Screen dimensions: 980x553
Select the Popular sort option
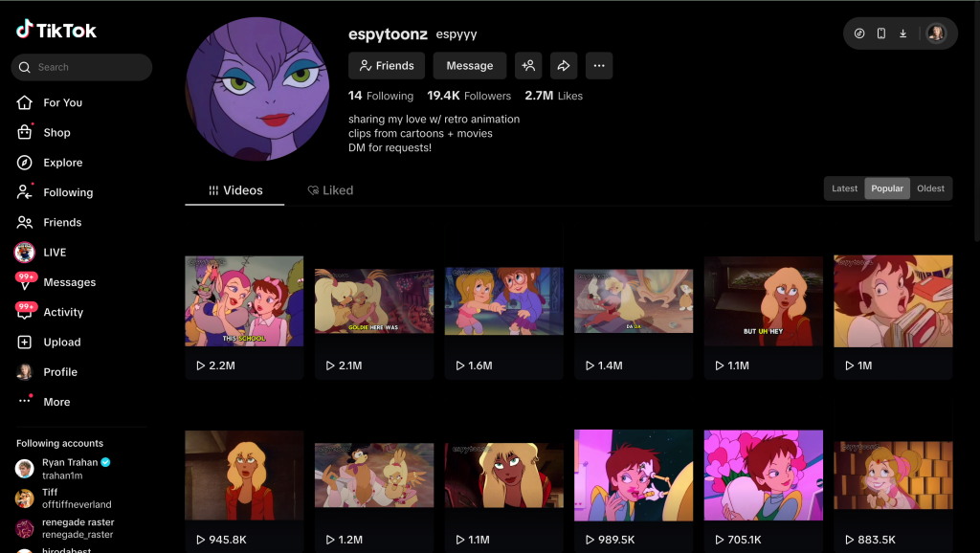tap(887, 188)
